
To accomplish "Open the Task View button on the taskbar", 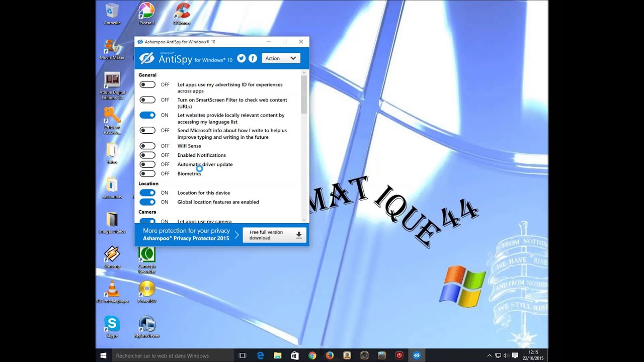I will tap(242, 355).
